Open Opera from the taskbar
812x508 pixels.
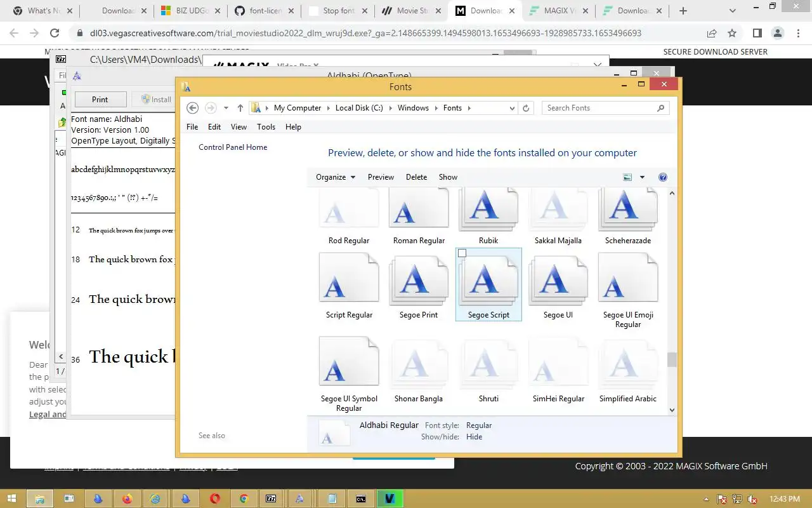[x=214, y=499]
